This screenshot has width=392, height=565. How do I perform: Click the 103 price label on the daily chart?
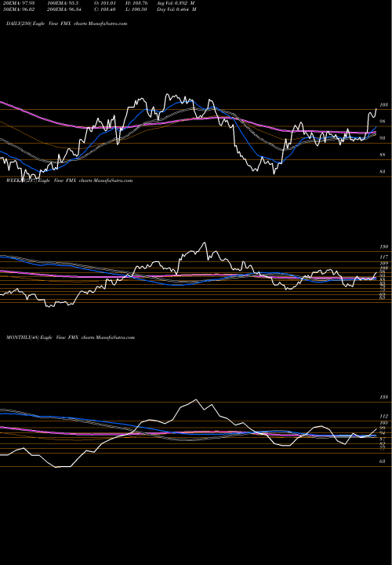[383, 105]
